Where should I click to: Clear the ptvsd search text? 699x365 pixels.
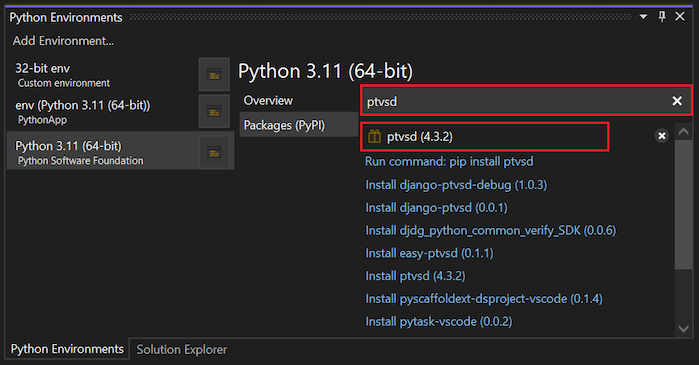click(x=677, y=101)
